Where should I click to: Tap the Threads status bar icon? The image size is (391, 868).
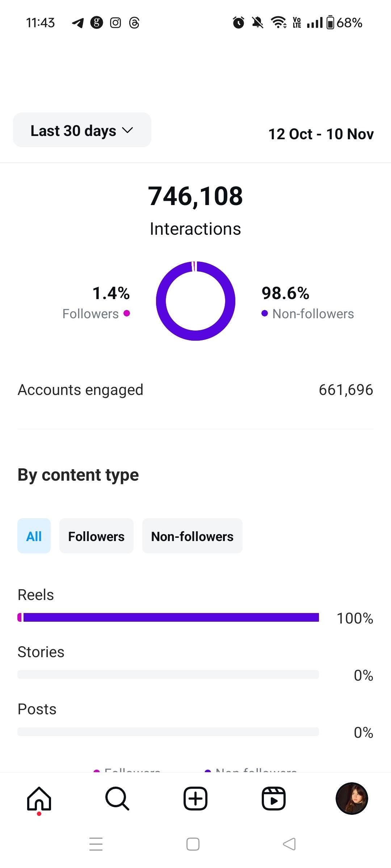tap(134, 23)
